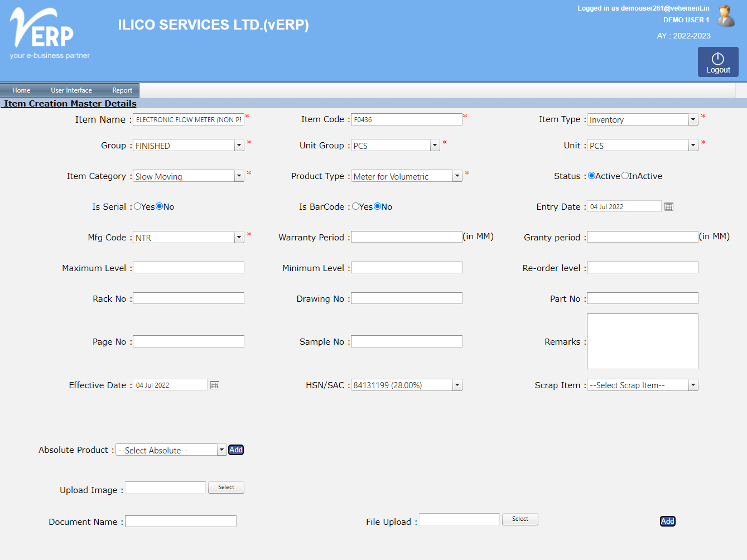Select Status InActive radio button
Screen dimensions: 747x560
click(625, 176)
